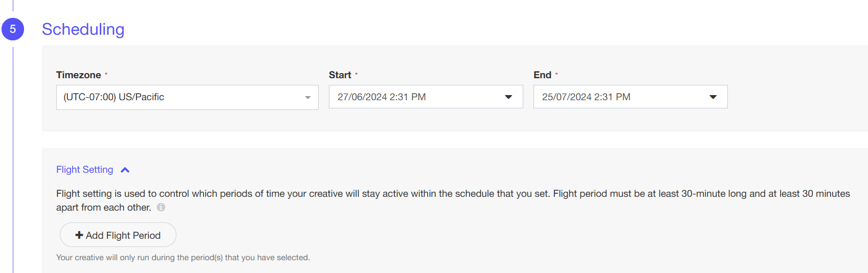Click the info icon after description
This screenshot has width=868, height=273.
pos(161,208)
